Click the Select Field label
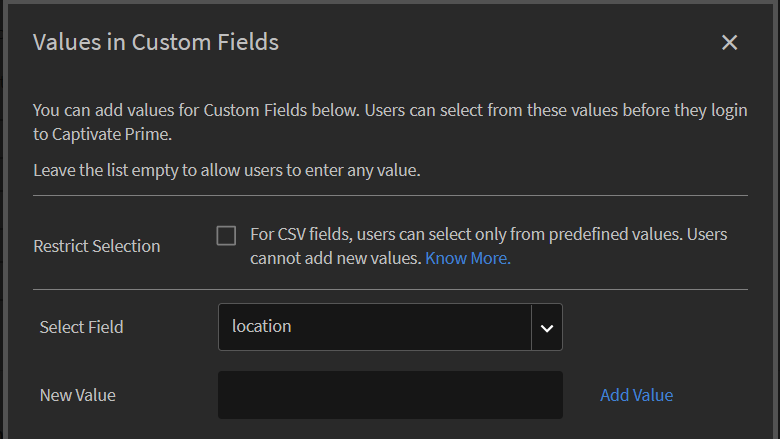780x439 pixels. pos(82,327)
